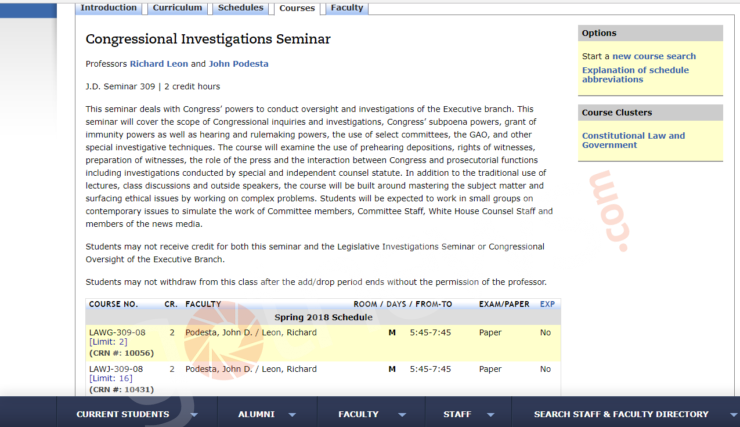Go to the Faculty tab
The width and height of the screenshot is (740, 427).
point(347,8)
